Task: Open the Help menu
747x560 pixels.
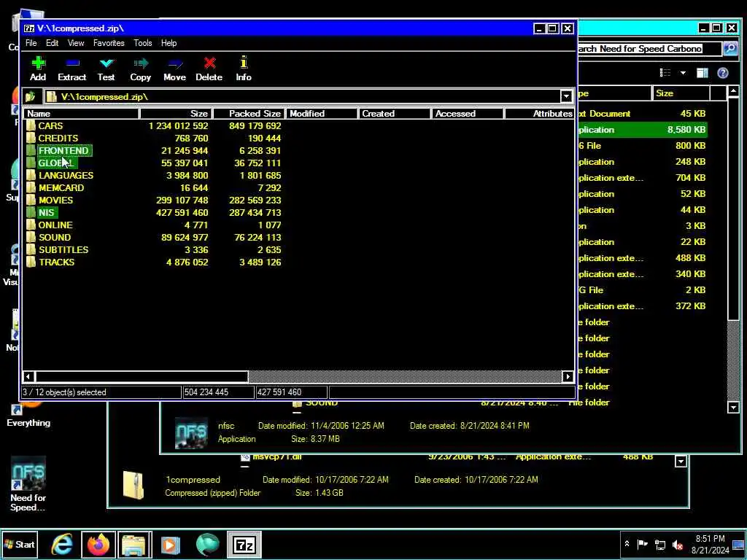Action: point(169,43)
